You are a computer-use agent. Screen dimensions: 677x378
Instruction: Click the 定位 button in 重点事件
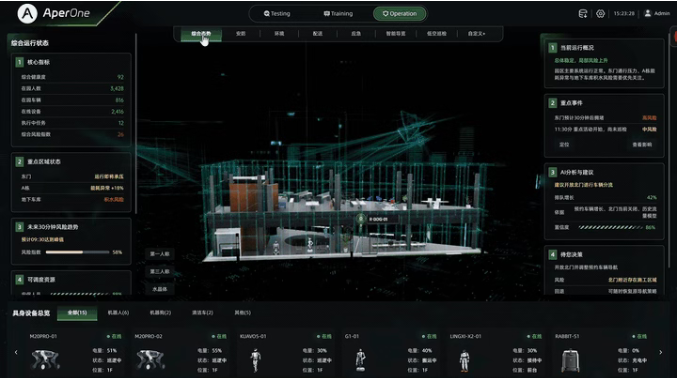564,145
